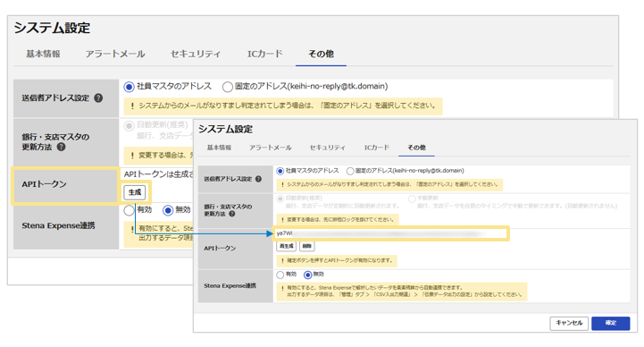Click the 再生成 button under the token
644x347 pixels.
click(x=286, y=246)
